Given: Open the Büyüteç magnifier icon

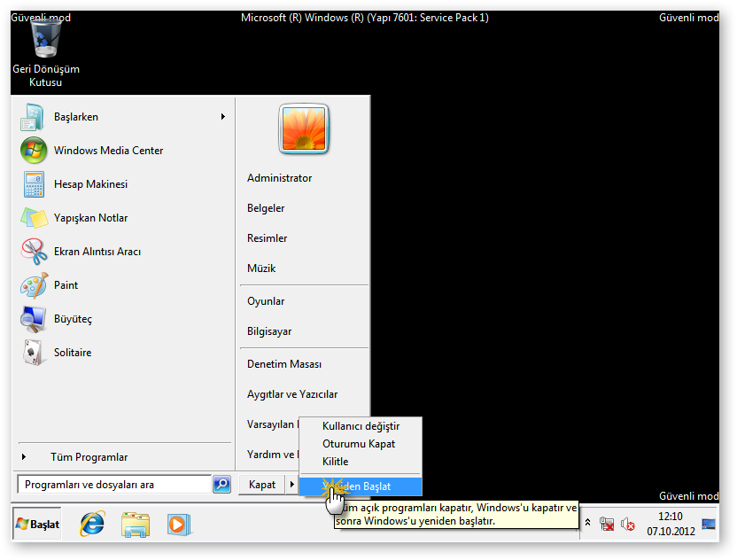Looking at the screenshot, I should [33, 319].
